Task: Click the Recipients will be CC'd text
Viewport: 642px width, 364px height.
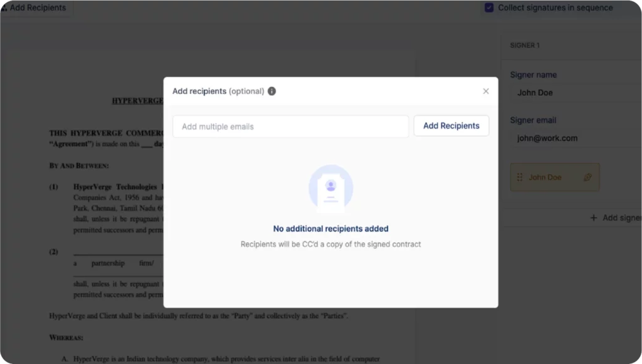Action: 331,244
